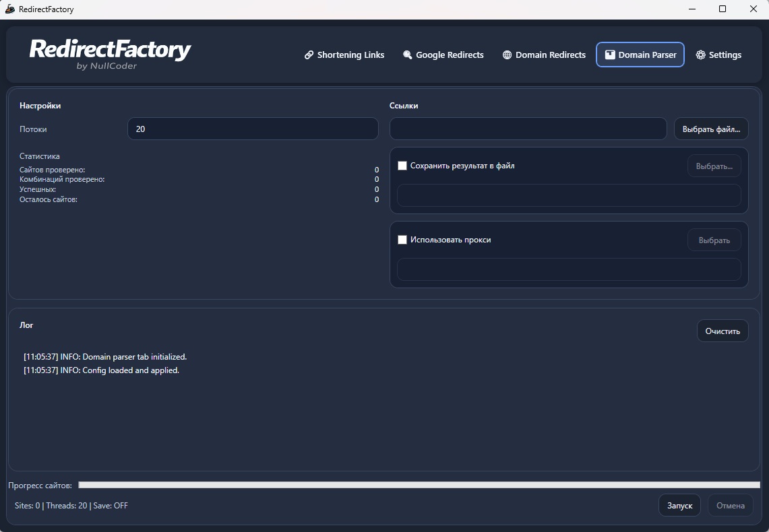
Task: Click the Успешных: statistic label
Action: 38,189
